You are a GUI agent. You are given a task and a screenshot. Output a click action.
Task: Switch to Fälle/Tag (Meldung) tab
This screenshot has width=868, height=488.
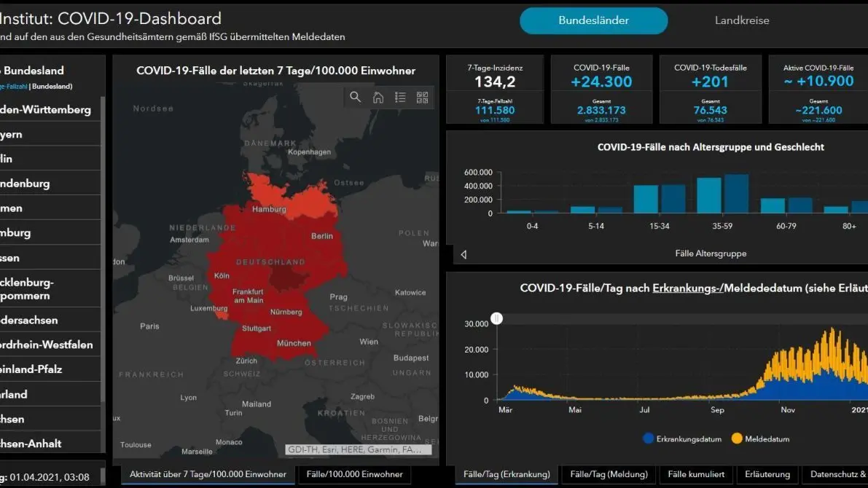[x=609, y=474]
